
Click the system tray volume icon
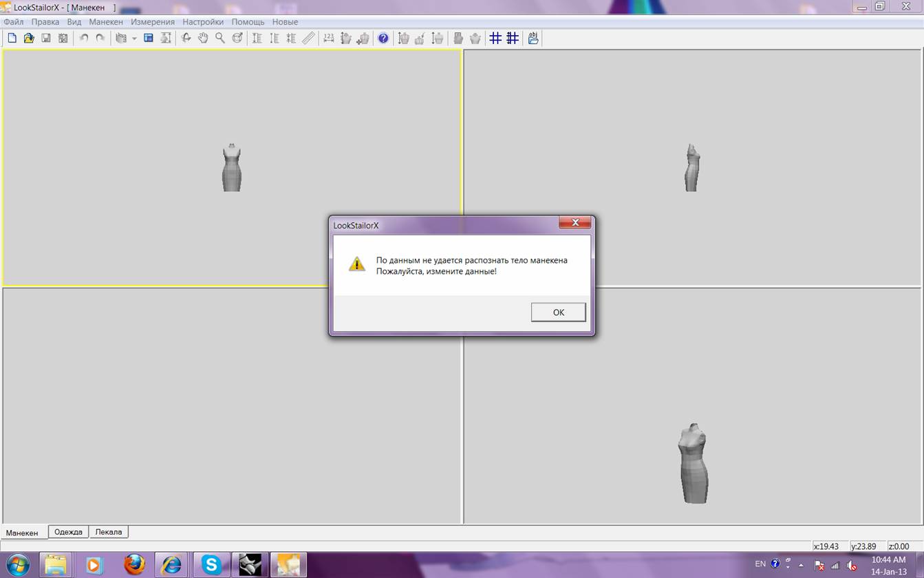[852, 566]
